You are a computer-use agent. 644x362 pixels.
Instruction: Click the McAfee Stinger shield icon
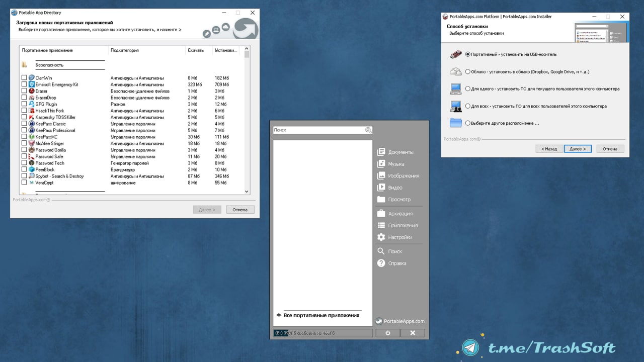click(x=31, y=143)
